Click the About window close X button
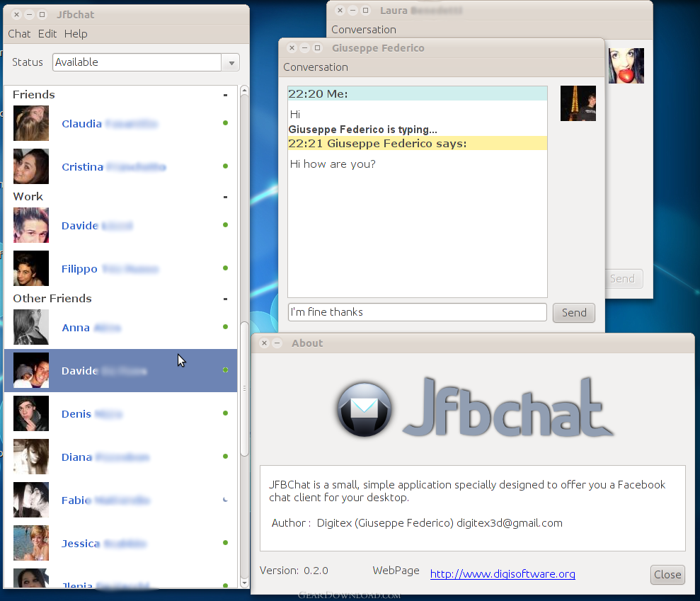 click(x=264, y=343)
